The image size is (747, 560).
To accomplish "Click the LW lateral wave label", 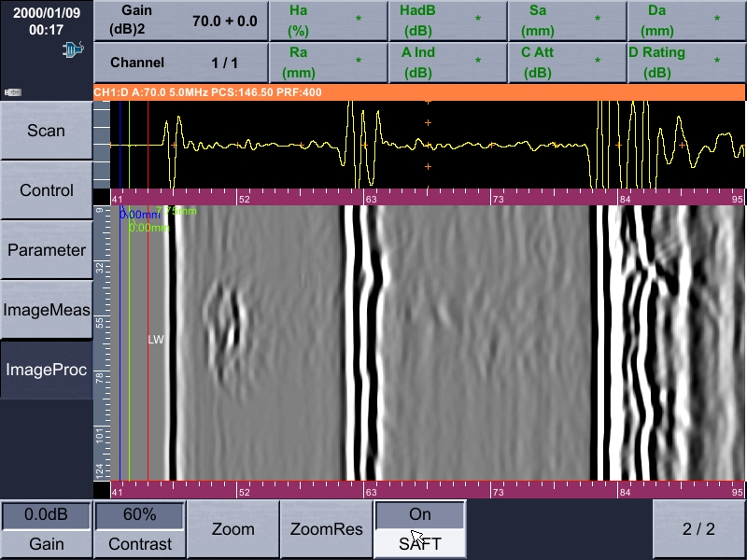I will pos(156,340).
